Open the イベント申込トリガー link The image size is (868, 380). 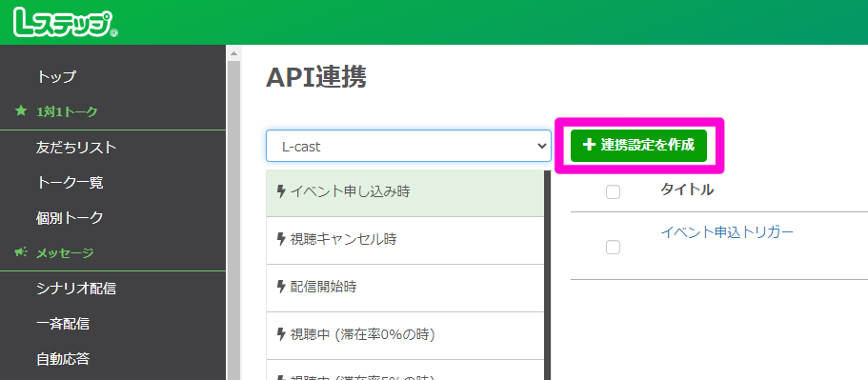(727, 232)
